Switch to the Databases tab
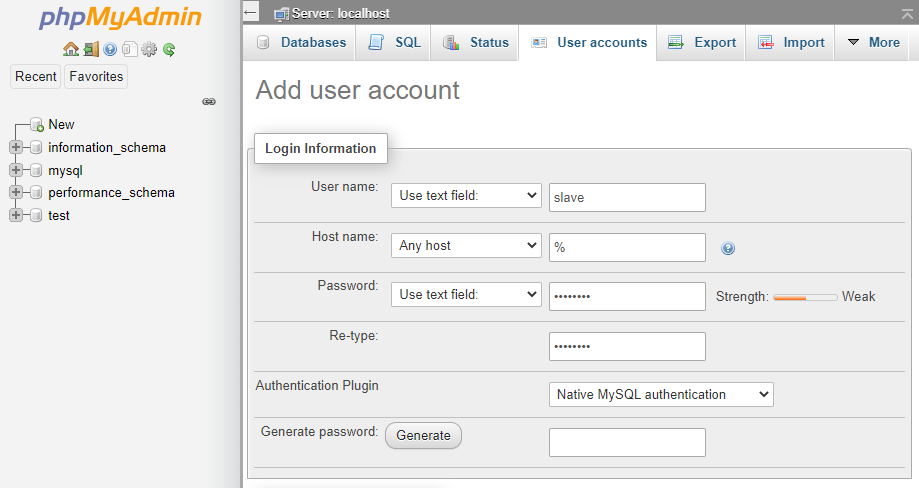919x488 pixels. (299, 42)
